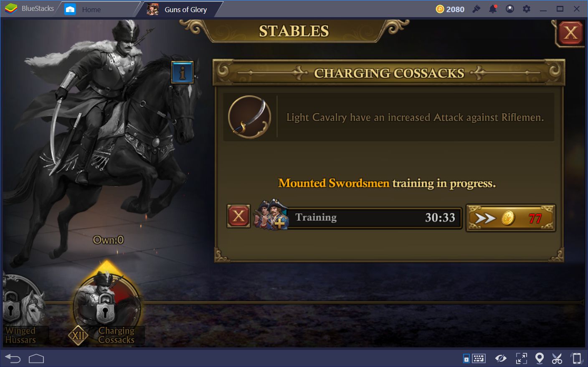
Task: Click the saber Light Cavalry skill icon
Action: click(x=250, y=117)
